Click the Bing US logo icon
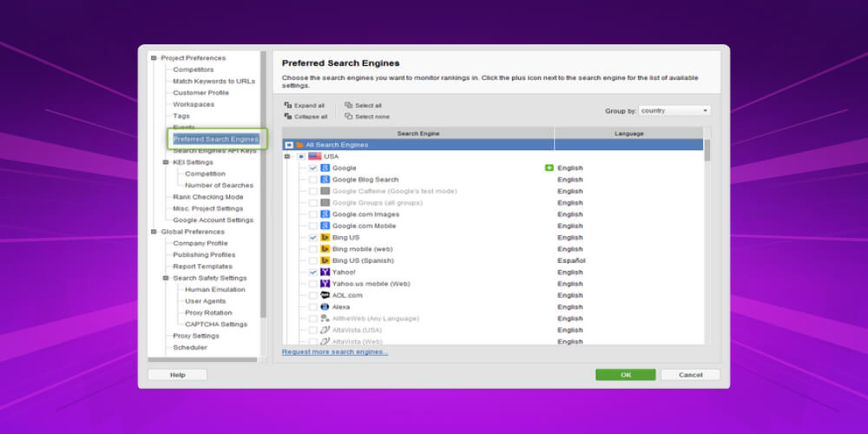This screenshot has height=434, width=868. tap(325, 238)
